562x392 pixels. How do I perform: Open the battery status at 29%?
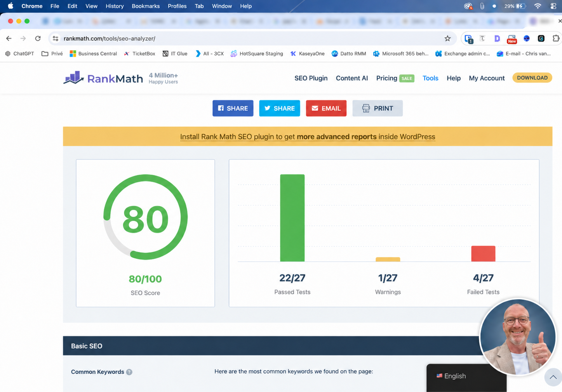pos(515,6)
